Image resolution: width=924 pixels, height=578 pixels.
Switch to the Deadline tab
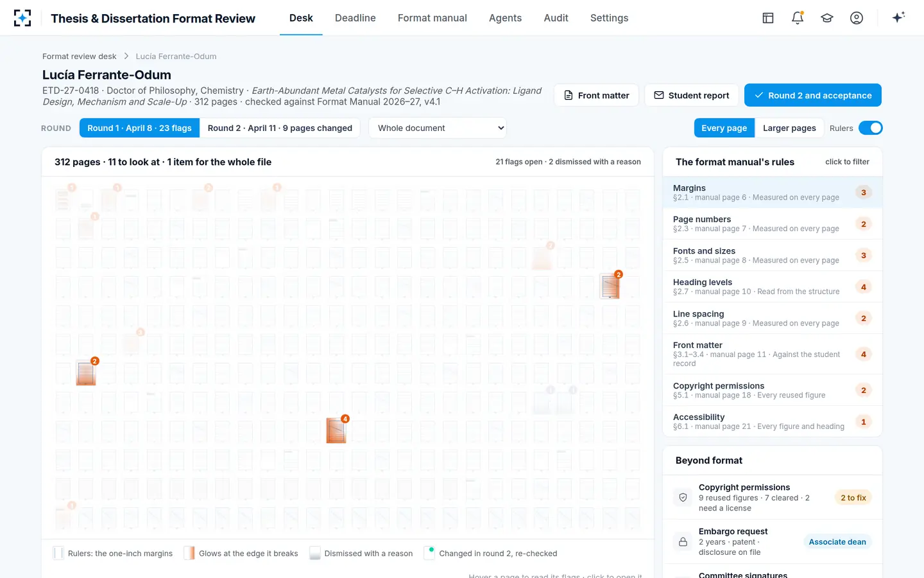(355, 18)
